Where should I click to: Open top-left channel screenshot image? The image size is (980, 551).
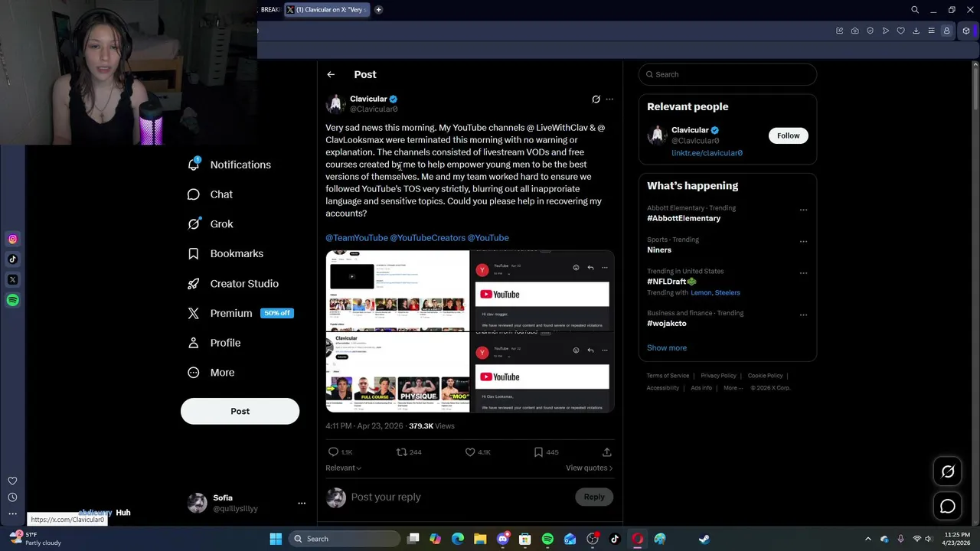click(397, 290)
